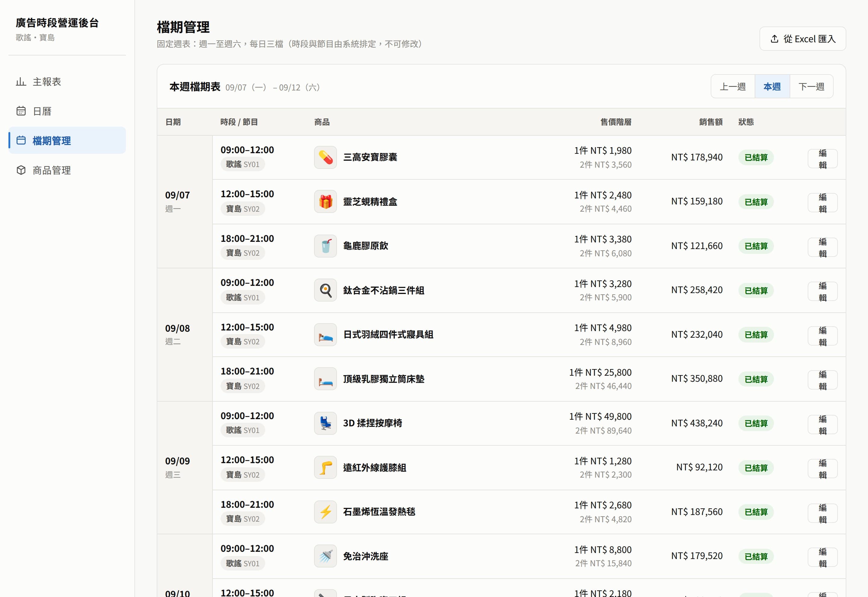
Task: Click the 歌謠 SY01 tag on 09/07 09:00
Action: (x=243, y=164)
